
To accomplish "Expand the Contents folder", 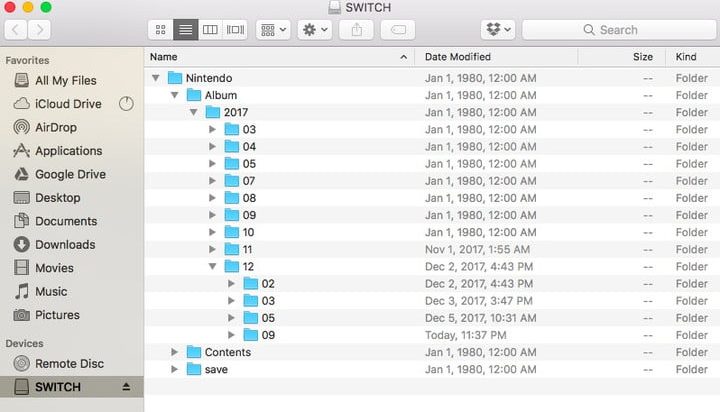I will (x=175, y=352).
